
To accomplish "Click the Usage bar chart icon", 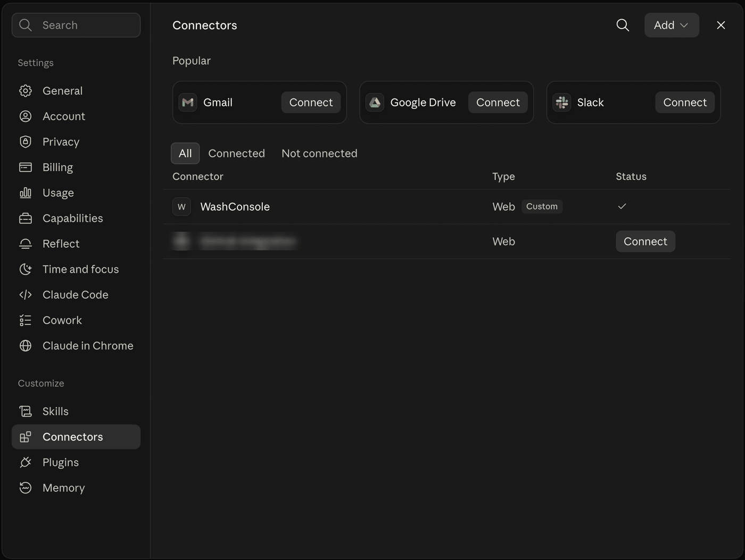I will click(26, 193).
